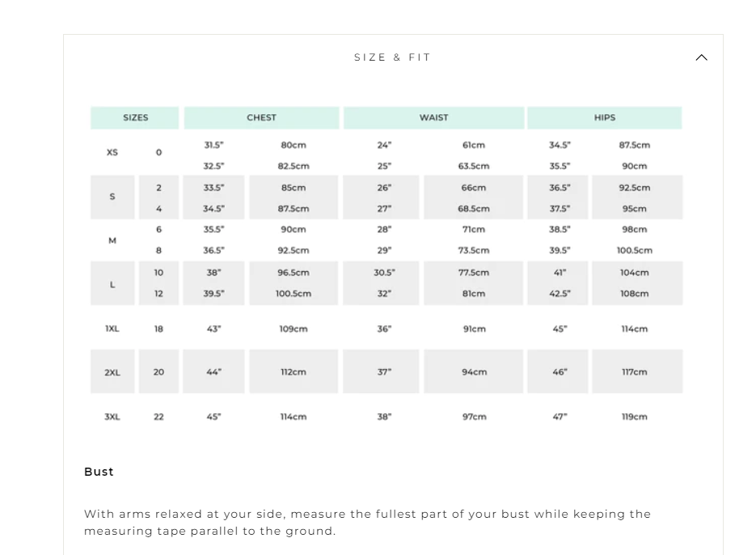
Task: Click the Bust heading text
Action: 99,472
